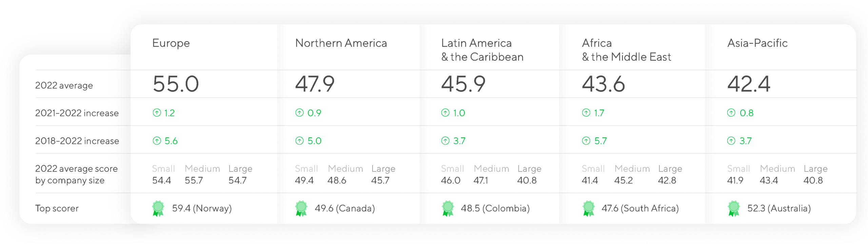Select the Northern America column header
Viewport: 868px width, 244px height.
point(341,43)
